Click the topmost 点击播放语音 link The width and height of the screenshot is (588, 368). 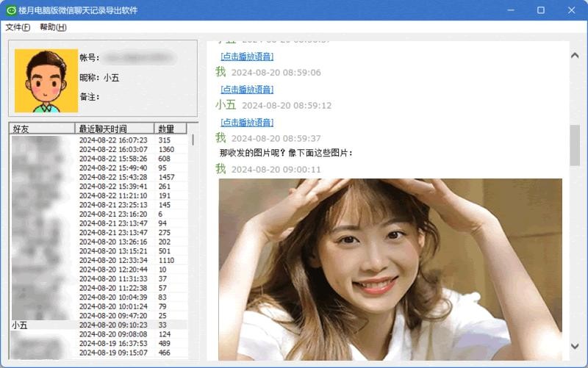click(247, 57)
